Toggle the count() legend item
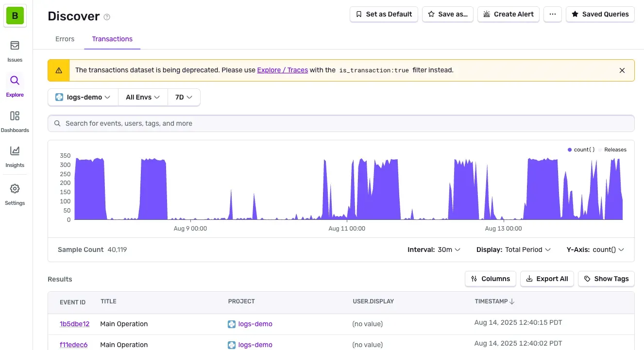 [x=581, y=150]
